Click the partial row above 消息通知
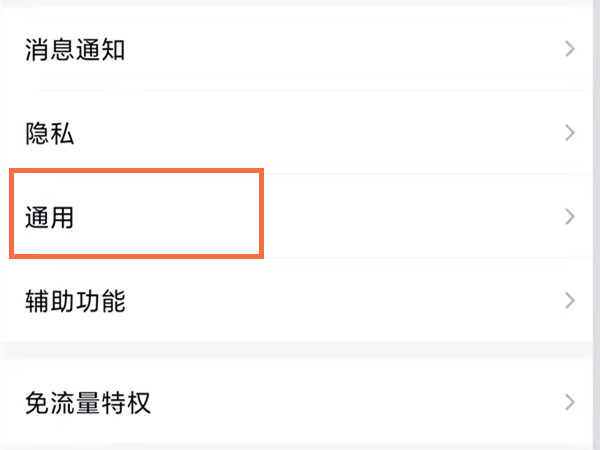600x450 pixels. 300,6
